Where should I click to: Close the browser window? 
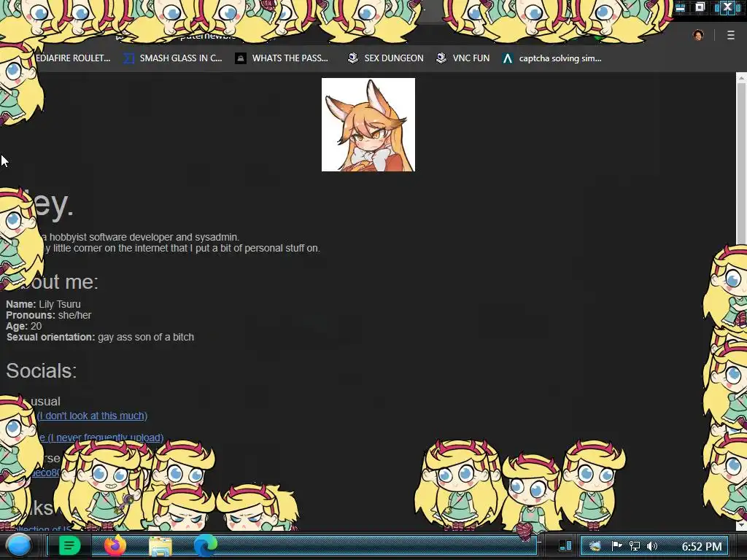pos(727,7)
